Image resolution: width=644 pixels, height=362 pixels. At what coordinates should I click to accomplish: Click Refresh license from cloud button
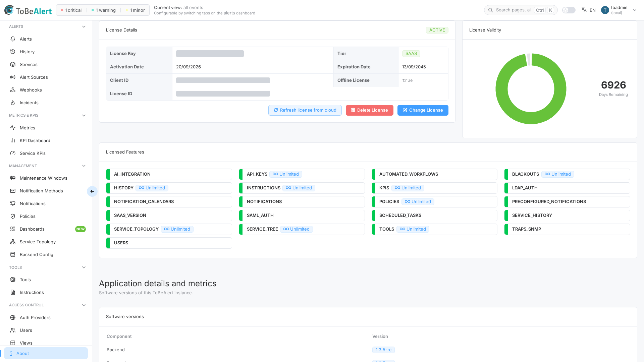(305, 110)
